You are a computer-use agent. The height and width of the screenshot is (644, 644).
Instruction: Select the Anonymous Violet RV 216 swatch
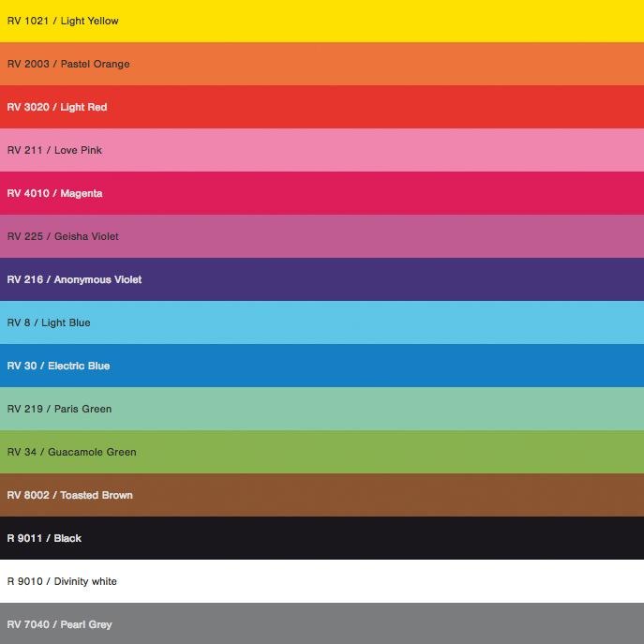322,279
